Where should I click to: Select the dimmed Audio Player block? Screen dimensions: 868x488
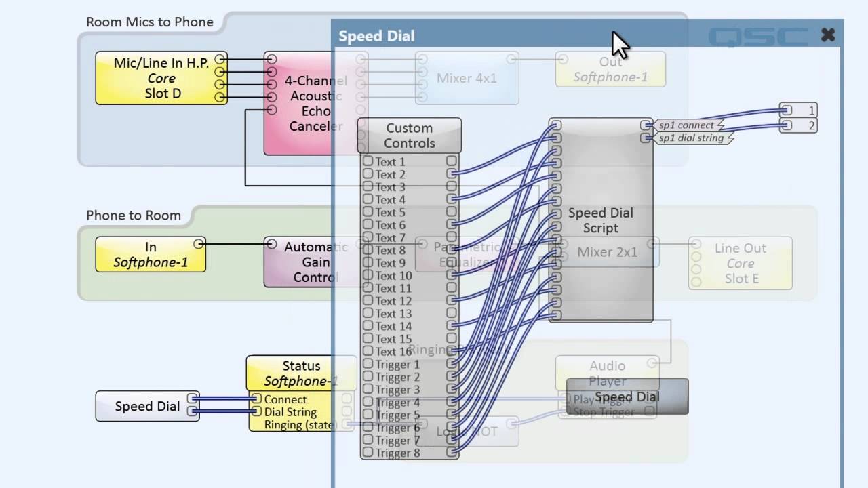tap(607, 373)
